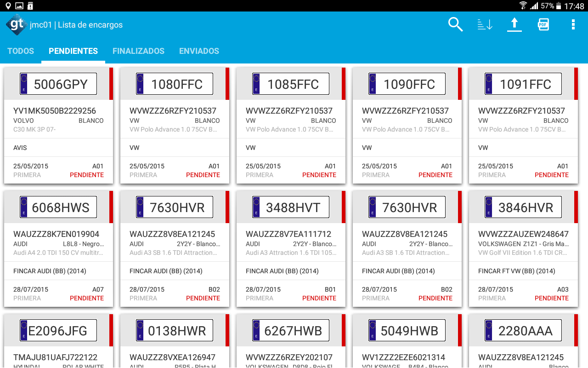Tap PENDIENTE status on 5006GPY card
Viewport: 588px width, 368px height.
[x=87, y=175]
